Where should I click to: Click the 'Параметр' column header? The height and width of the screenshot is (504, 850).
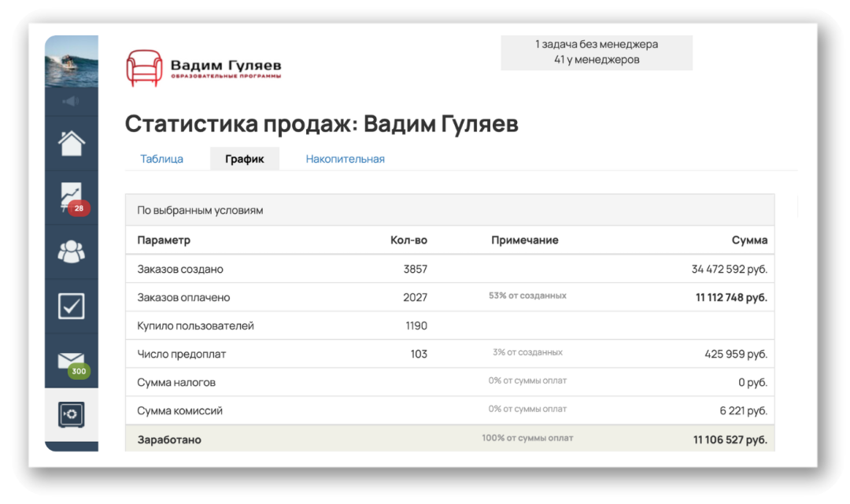(164, 241)
